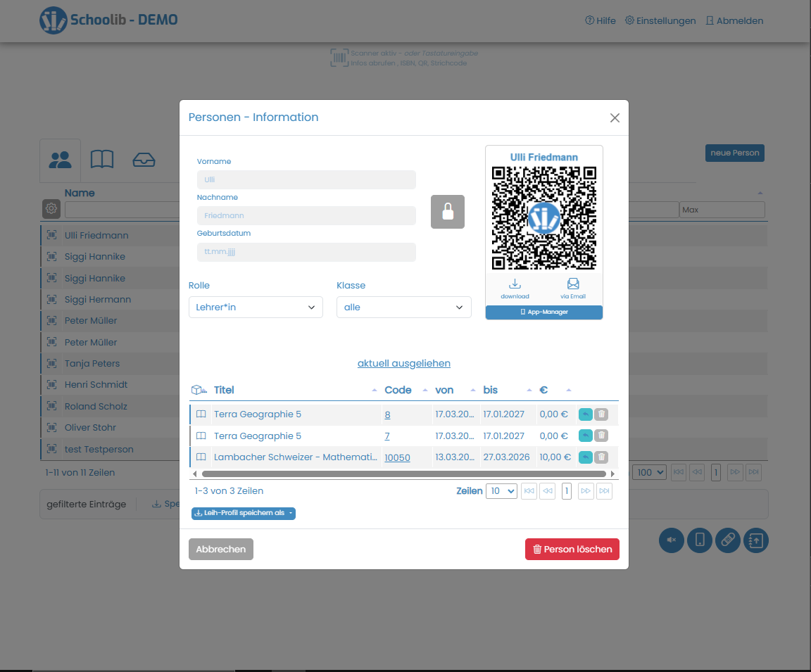Unlock editing with the lock button
Screen dimensions: 811x672
click(448, 211)
